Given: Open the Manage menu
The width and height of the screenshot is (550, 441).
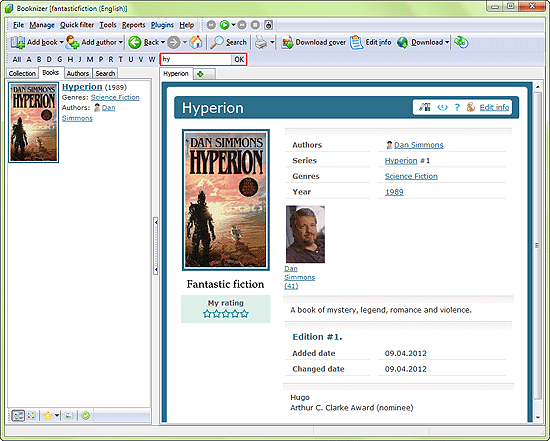Looking at the screenshot, I should point(42,25).
